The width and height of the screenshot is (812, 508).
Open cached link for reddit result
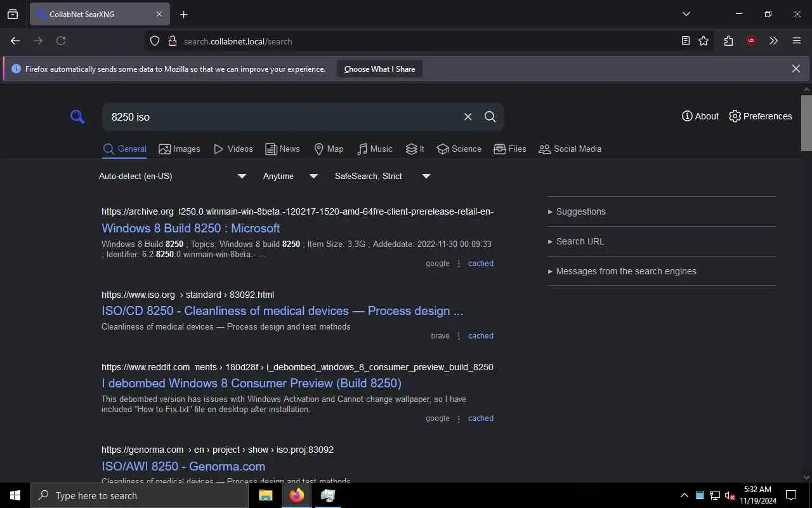[x=480, y=418]
